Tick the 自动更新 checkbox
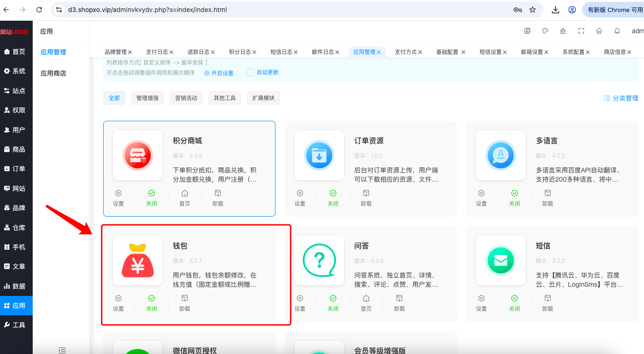This screenshot has height=354, width=644. [251, 72]
